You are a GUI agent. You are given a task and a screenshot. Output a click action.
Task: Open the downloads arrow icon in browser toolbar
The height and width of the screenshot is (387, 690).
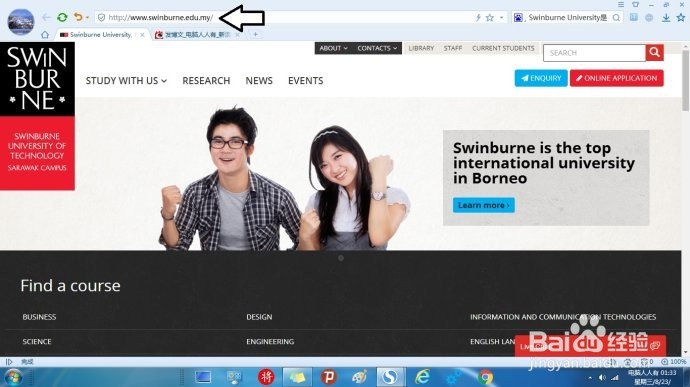[666, 18]
